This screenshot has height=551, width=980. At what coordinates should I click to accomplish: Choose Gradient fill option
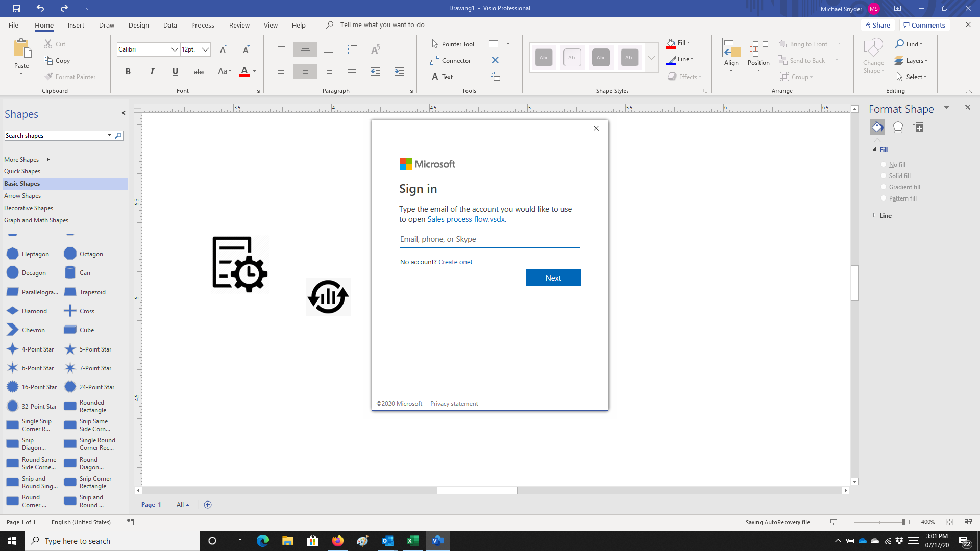(x=884, y=187)
